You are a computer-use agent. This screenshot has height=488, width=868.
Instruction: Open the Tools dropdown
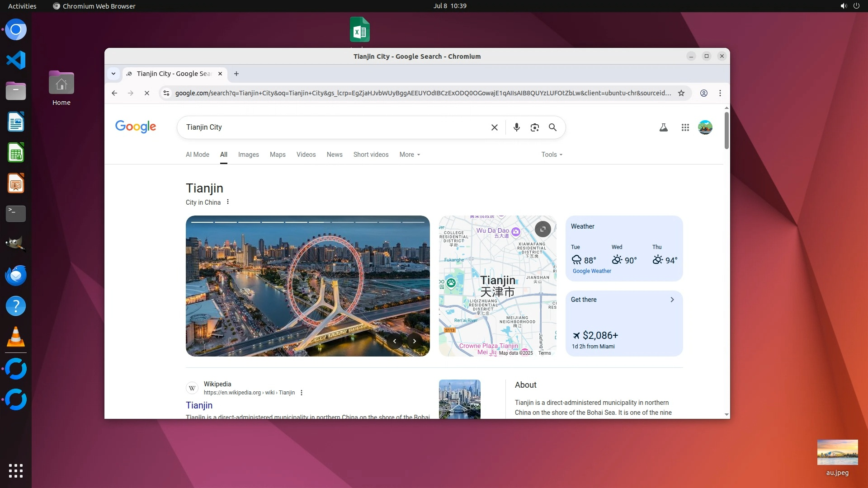552,155
